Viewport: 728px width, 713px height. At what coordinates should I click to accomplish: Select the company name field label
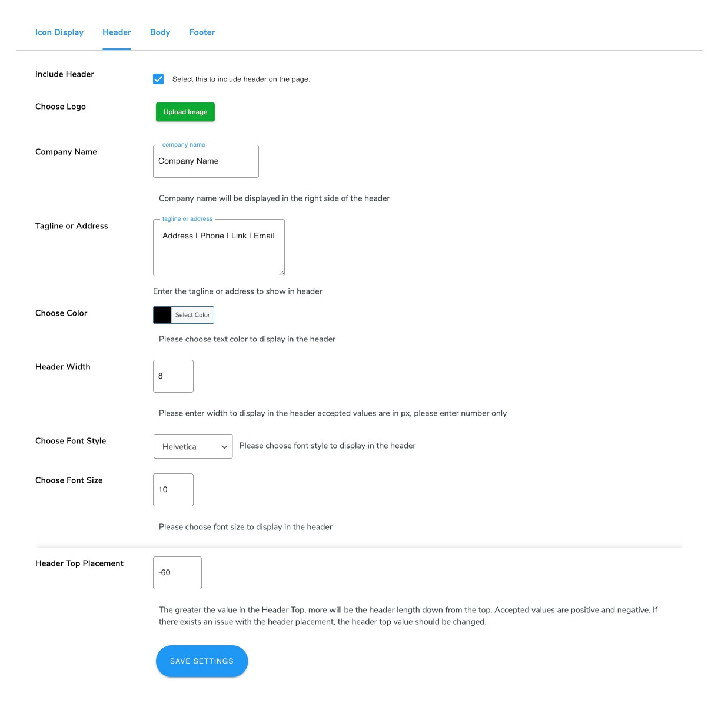183,144
